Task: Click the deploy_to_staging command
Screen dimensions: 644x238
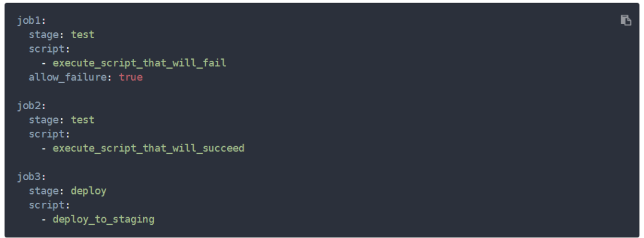Action: 104,220
